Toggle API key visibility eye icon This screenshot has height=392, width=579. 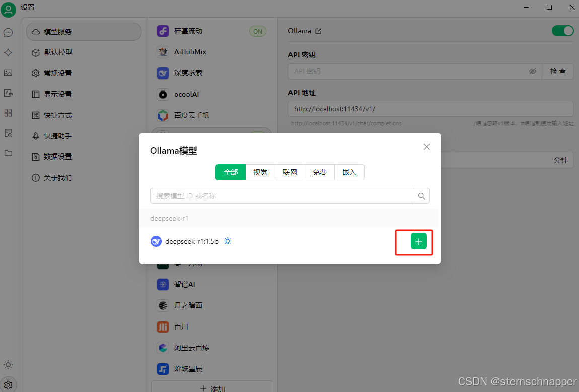pos(533,71)
